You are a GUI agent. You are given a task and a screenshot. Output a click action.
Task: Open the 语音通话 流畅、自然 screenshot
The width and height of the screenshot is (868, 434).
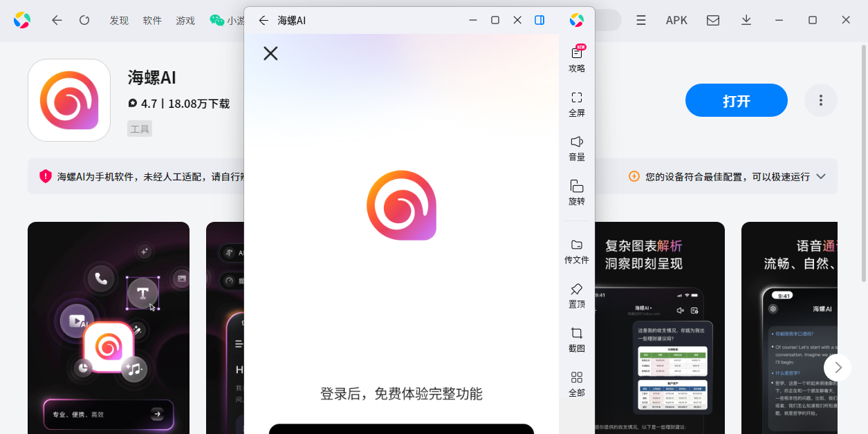(x=789, y=328)
